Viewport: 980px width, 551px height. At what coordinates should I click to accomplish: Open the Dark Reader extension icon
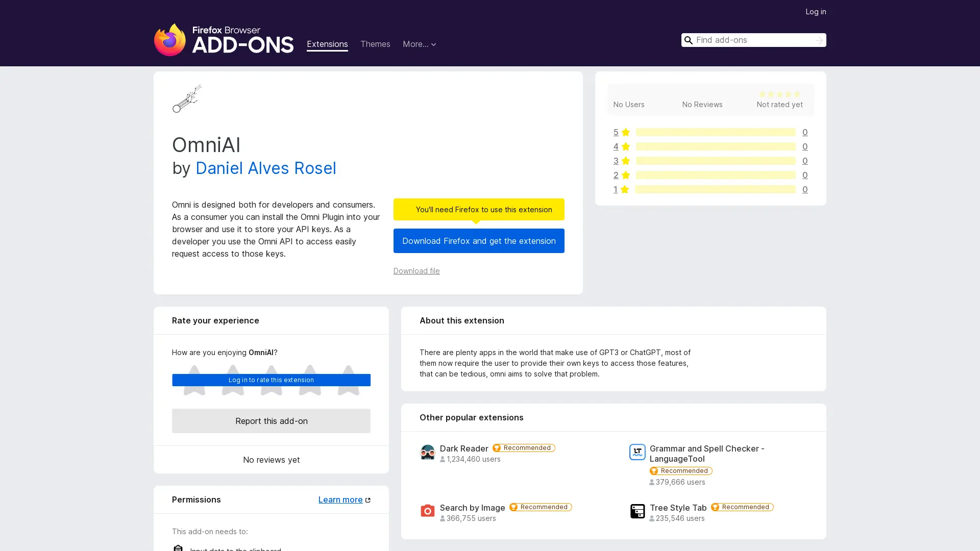pos(428,452)
